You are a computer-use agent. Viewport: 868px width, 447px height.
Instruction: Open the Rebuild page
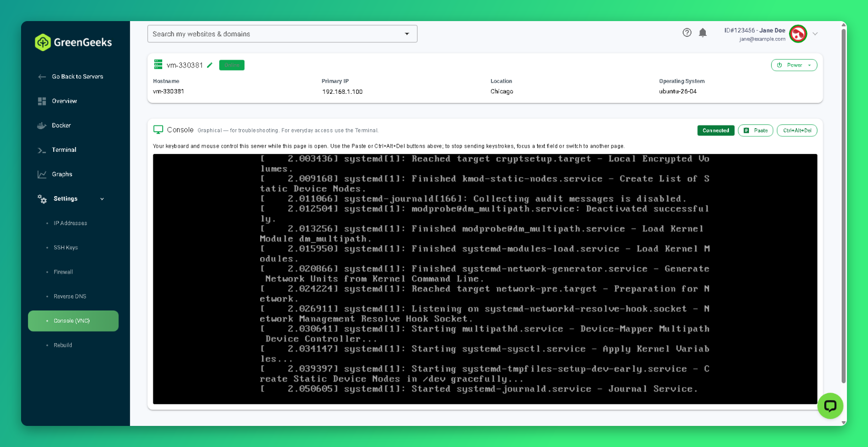[63, 345]
